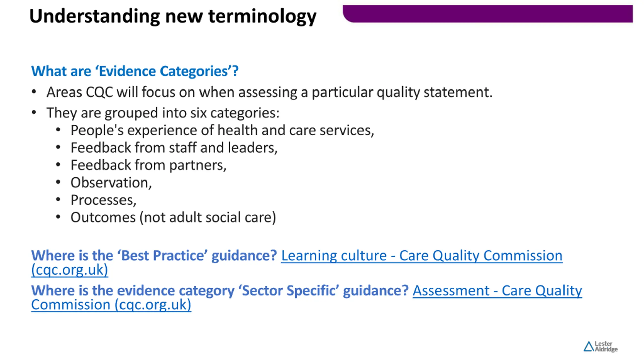Screen dimensions: 644x362
Task: Click the slide title 'Understanding new terminology'
Action: [x=173, y=16]
